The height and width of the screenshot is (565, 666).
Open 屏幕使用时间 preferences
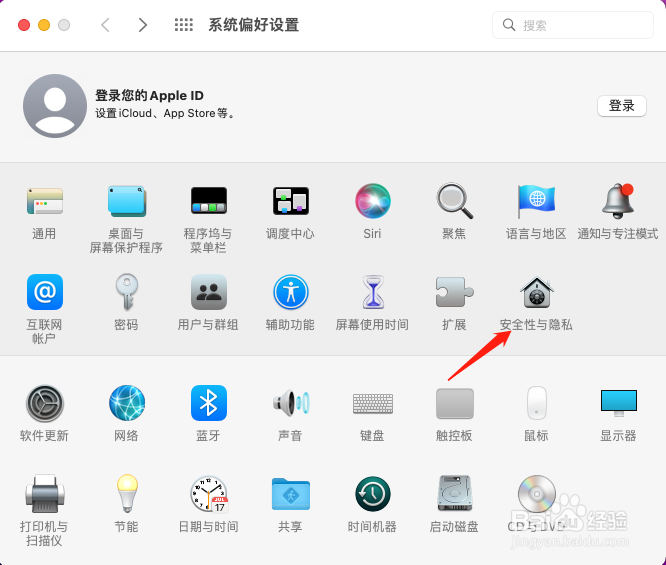(x=373, y=292)
